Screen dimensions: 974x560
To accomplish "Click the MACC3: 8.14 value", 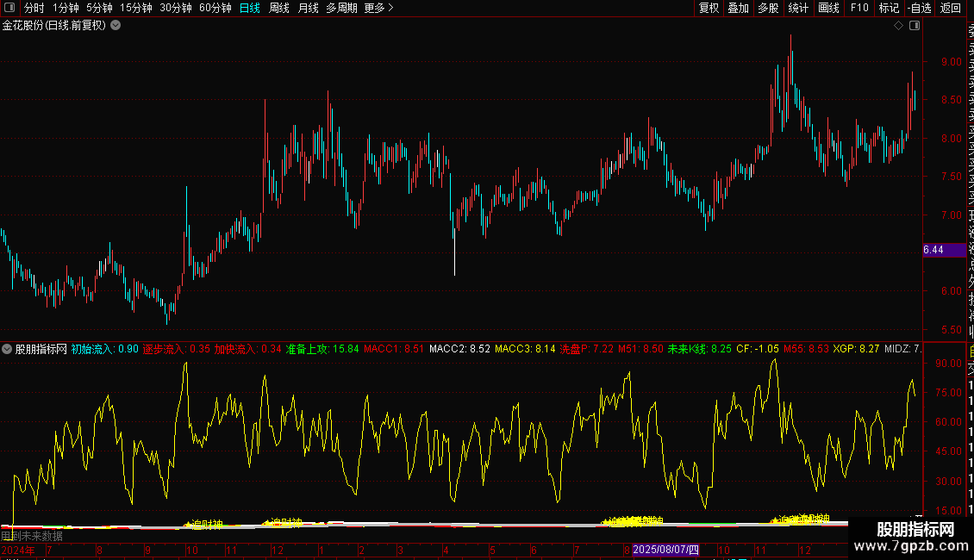I will pyautogui.click(x=526, y=349).
